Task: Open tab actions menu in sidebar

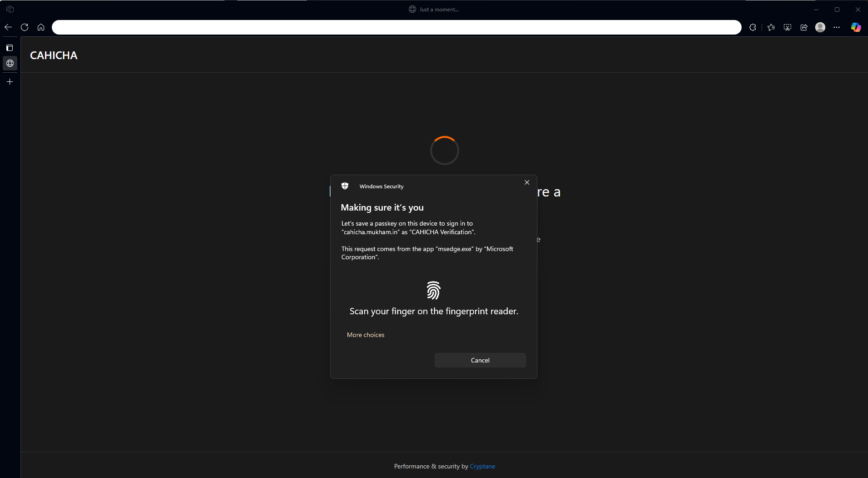Action: point(10,48)
